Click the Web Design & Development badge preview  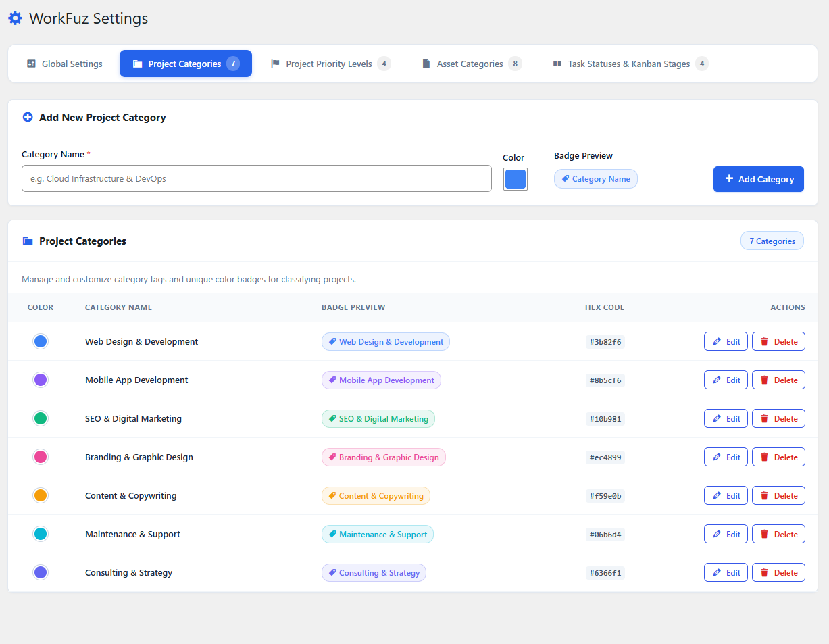pos(386,341)
